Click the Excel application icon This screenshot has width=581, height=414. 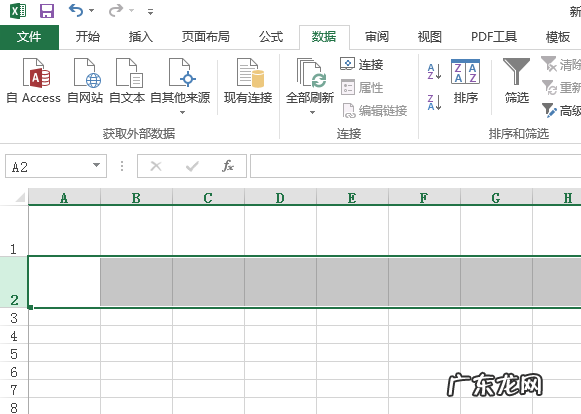(18, 11)
